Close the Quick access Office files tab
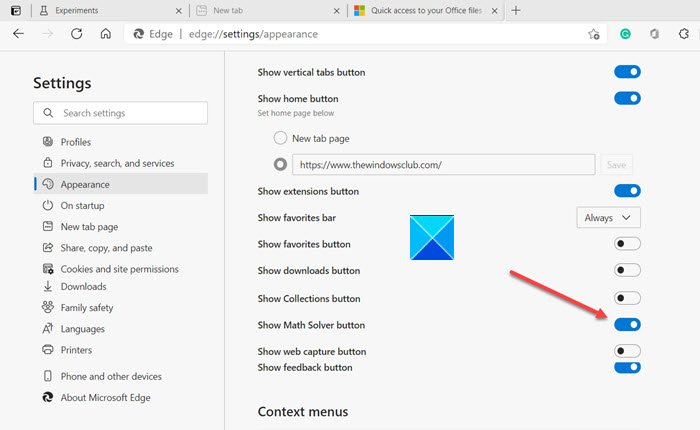This screenshot has width=700, height=430. 495,11
